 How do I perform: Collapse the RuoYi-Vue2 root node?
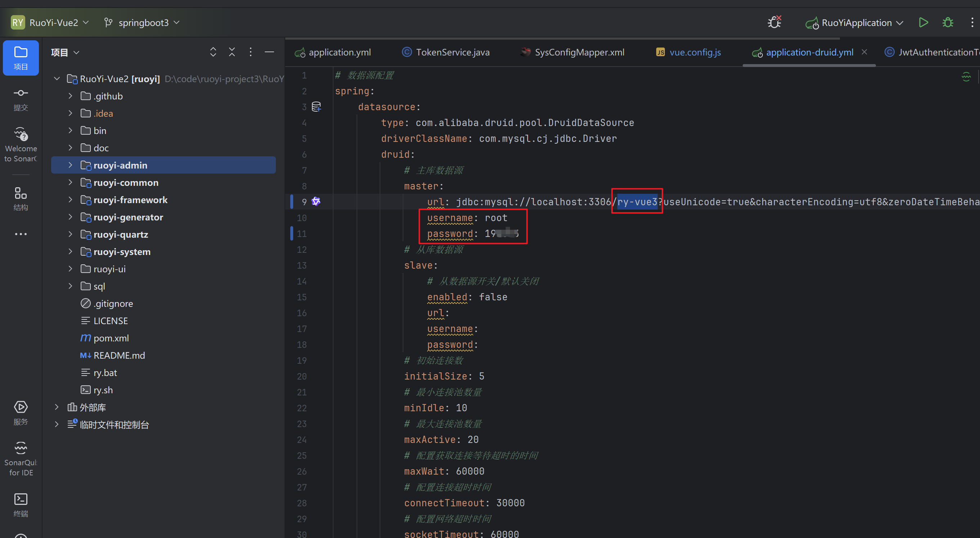click(x=57, y=79)
